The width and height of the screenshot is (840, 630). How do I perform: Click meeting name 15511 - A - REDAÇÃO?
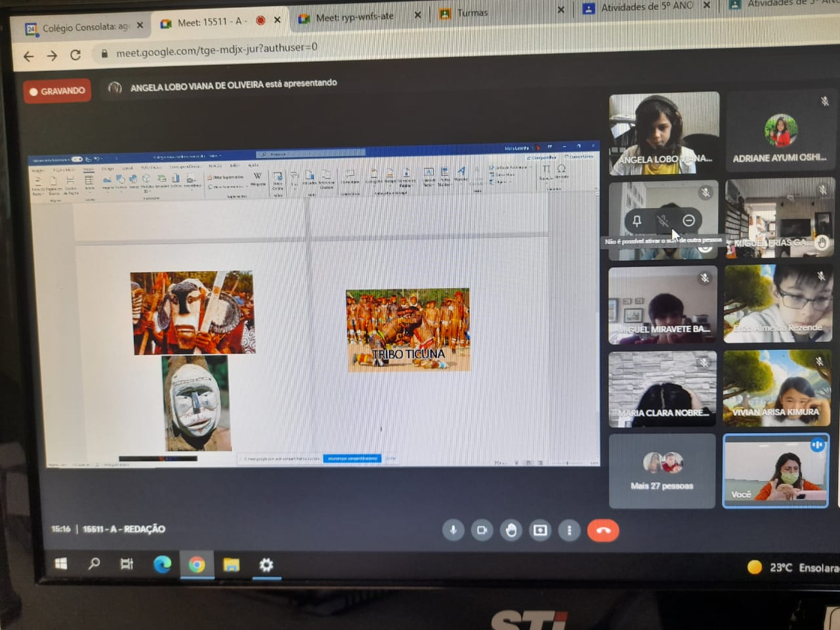tap(124, 529)
